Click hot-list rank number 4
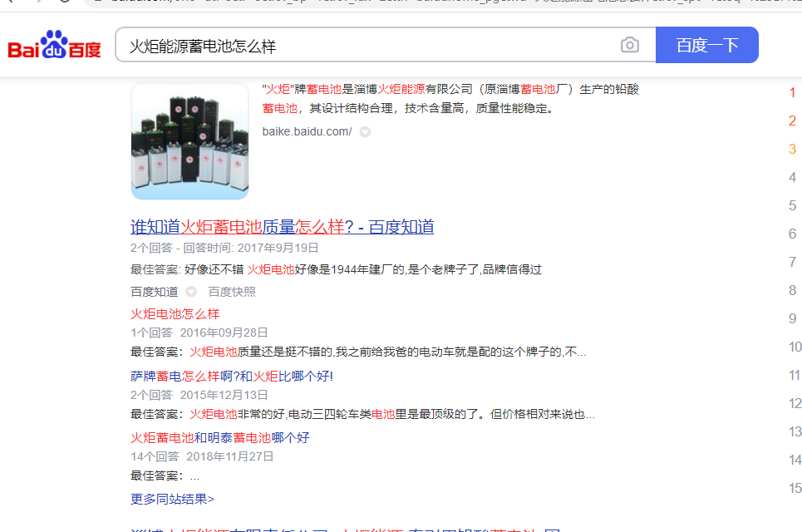The height and width of the screenshot is (532, 802). pyautogui.click(x=792, y=177)
